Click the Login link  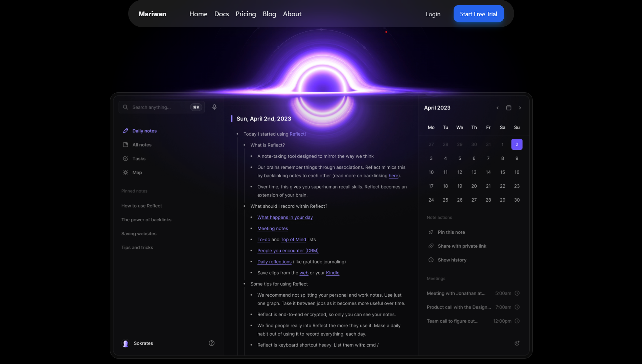433,14
